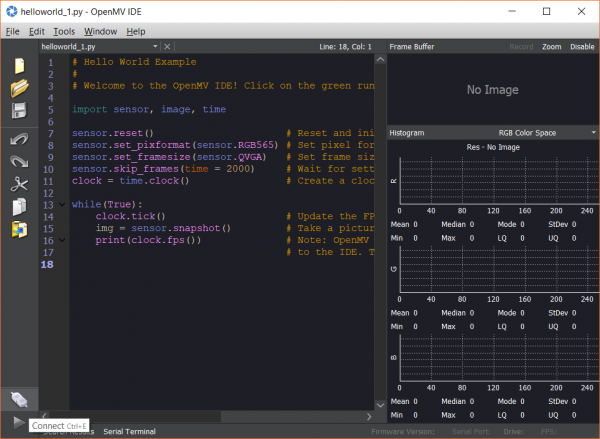Click print(clock.fps()) line
Image resolution: width=600 pixels, height=439 pixels.
148,240
